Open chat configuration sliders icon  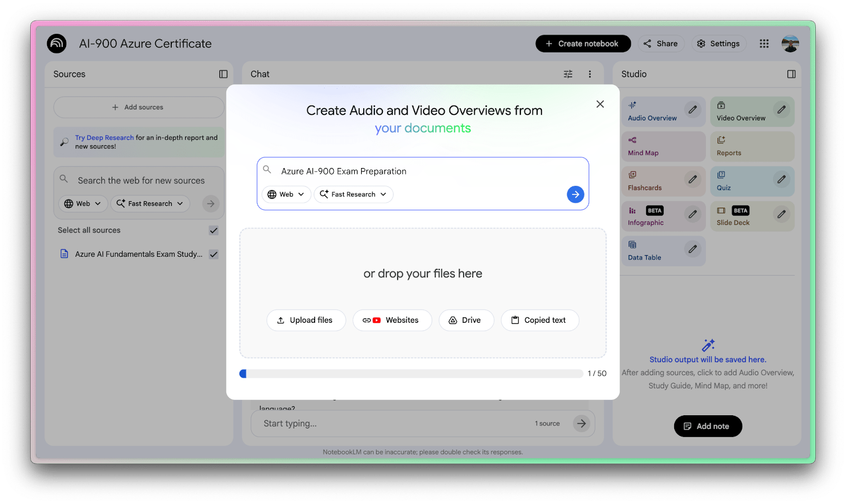coord(568,74)
